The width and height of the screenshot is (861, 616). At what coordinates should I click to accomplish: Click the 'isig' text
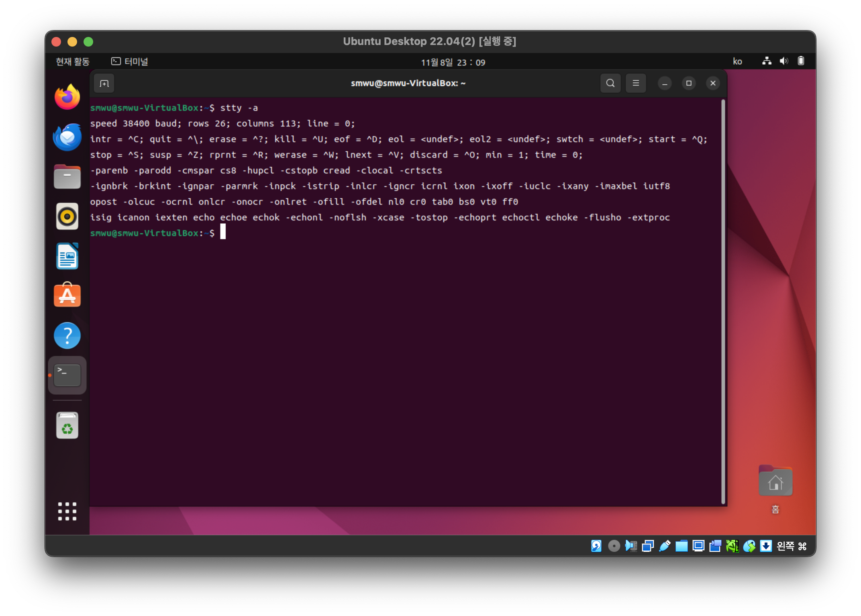pyautogui.click(x=101, y=217)
